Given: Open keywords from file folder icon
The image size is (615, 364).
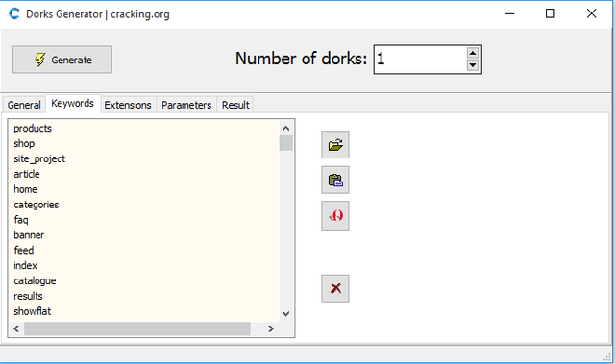Looking at the screenshot, I should tap(335, 145).
